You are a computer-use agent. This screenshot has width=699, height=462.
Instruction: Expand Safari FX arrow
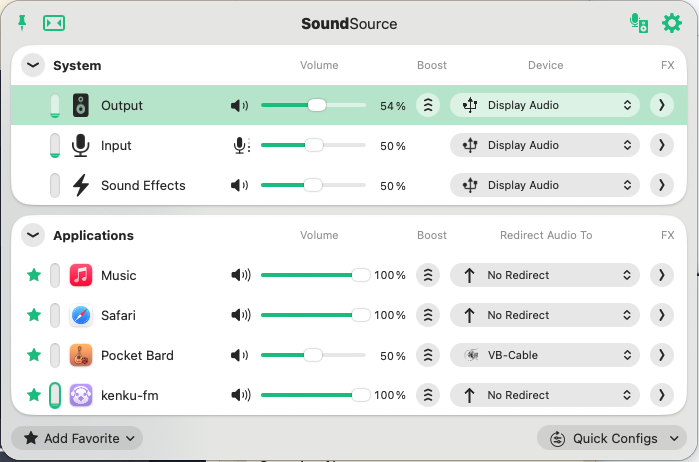pos(662,315)
